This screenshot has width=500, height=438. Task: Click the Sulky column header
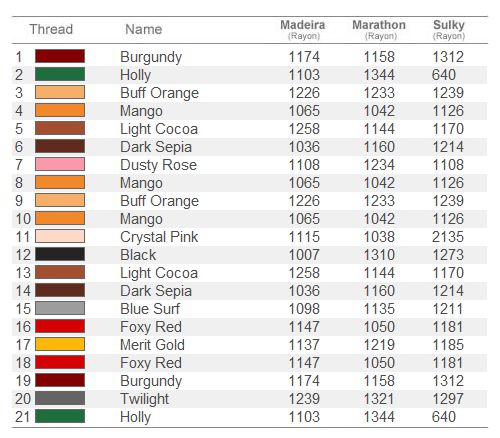pos(449,29)
